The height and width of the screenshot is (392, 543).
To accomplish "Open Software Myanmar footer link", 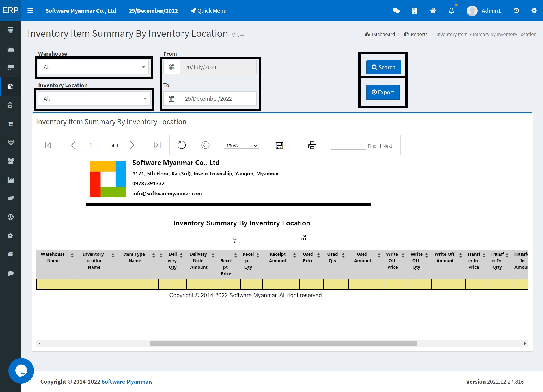I will [126, 382].
